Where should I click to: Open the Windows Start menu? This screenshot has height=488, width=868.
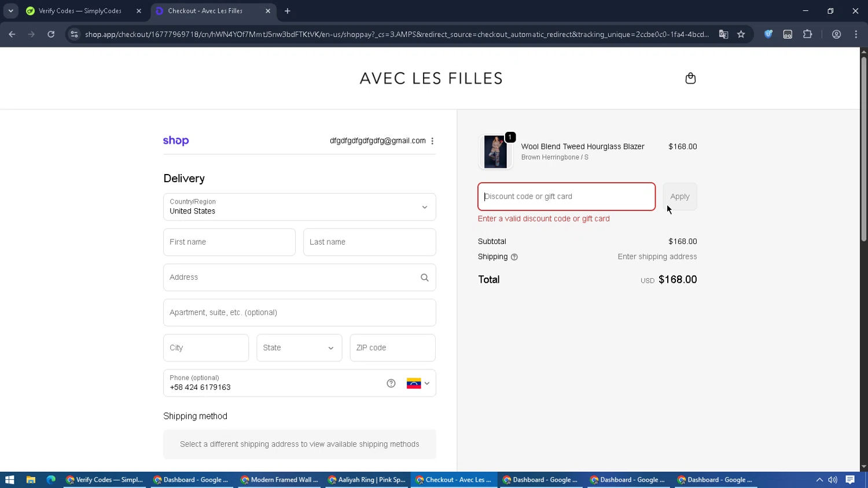(9, 480)
